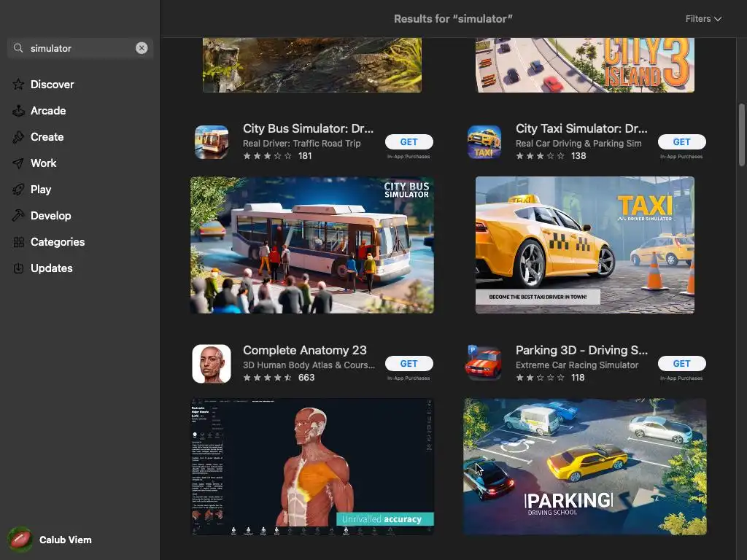Click the Categories grid icon
Viewport: 747px width, 560px height.
18,242
